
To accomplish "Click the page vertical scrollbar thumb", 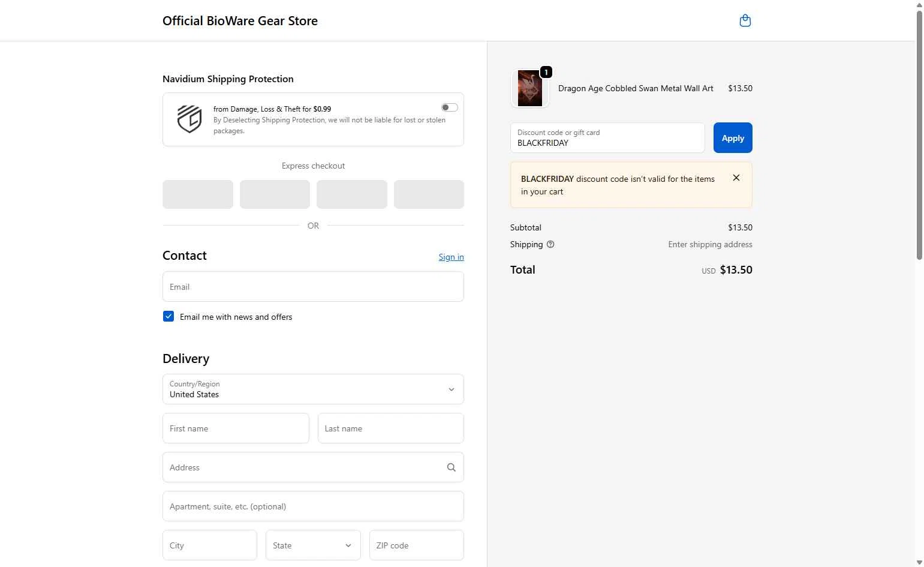I will [x=919, y=134].
